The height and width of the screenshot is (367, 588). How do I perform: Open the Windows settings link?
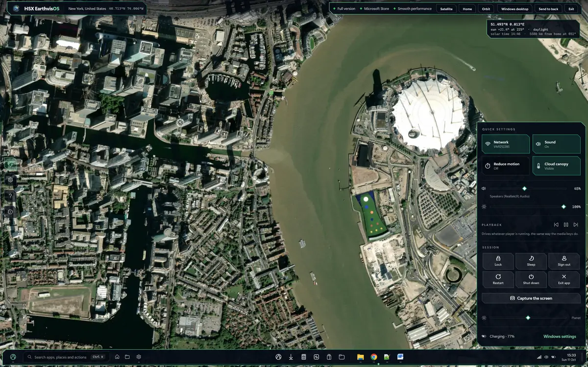click(560, 337)
